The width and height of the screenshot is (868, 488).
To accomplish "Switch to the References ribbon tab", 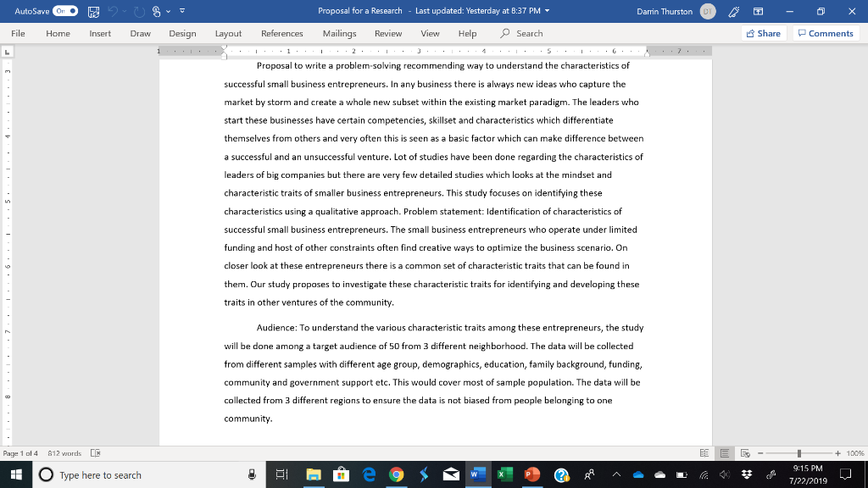I will pyautogui.click(x=281, y=33).
